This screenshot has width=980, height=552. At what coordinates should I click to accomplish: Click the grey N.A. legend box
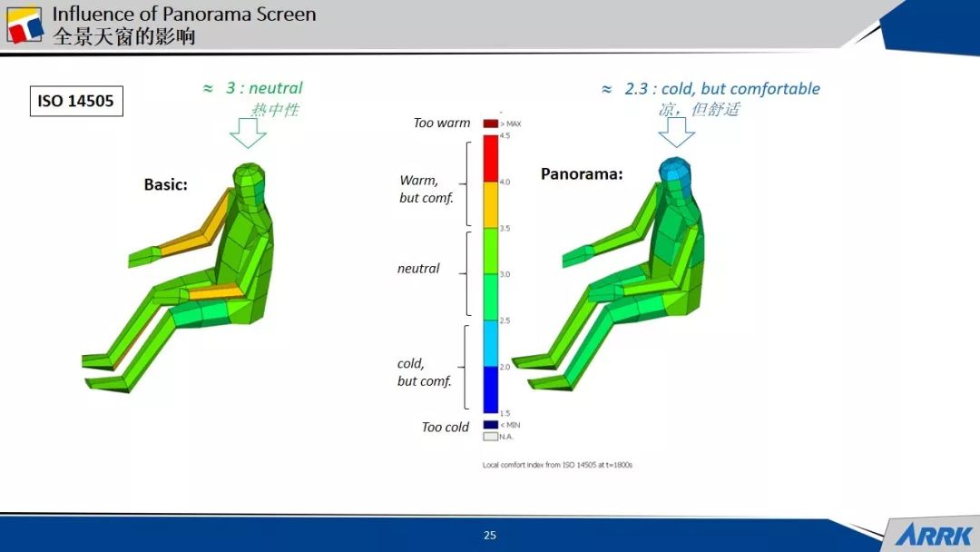pyautogui.click(x=489, y=436)
